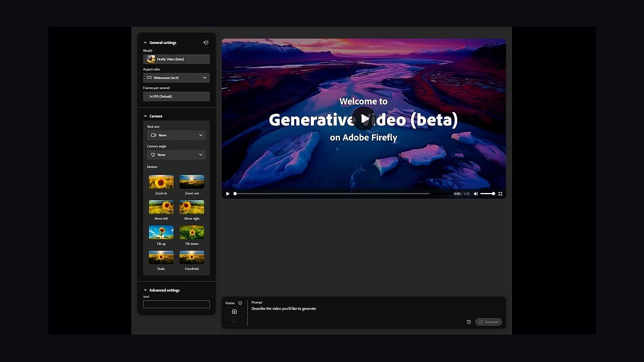Choose the Move right motion preset
This screenshot has width=644, height=362.
click(192, 206)
